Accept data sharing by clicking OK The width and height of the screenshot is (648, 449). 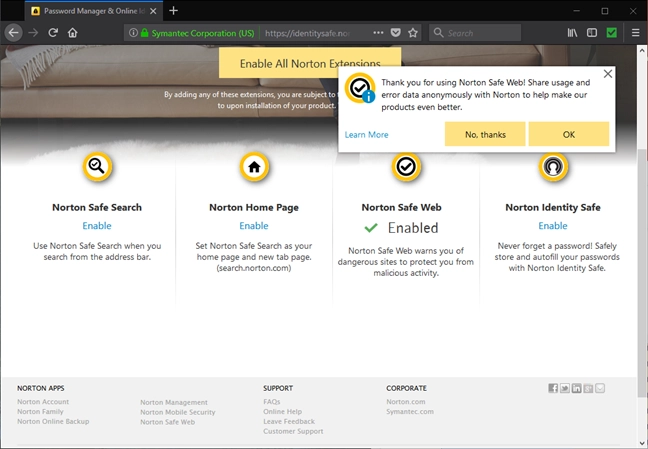(x=569, y=134)
